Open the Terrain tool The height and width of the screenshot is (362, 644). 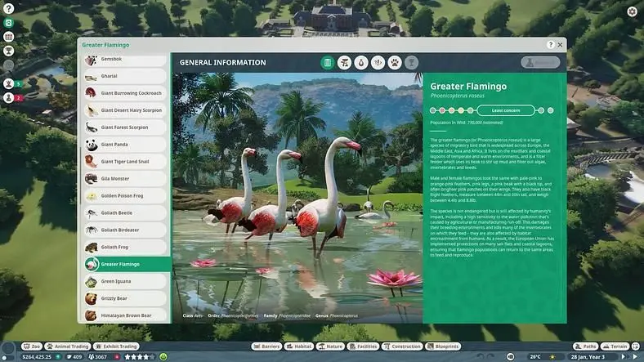tap(615, 346)
